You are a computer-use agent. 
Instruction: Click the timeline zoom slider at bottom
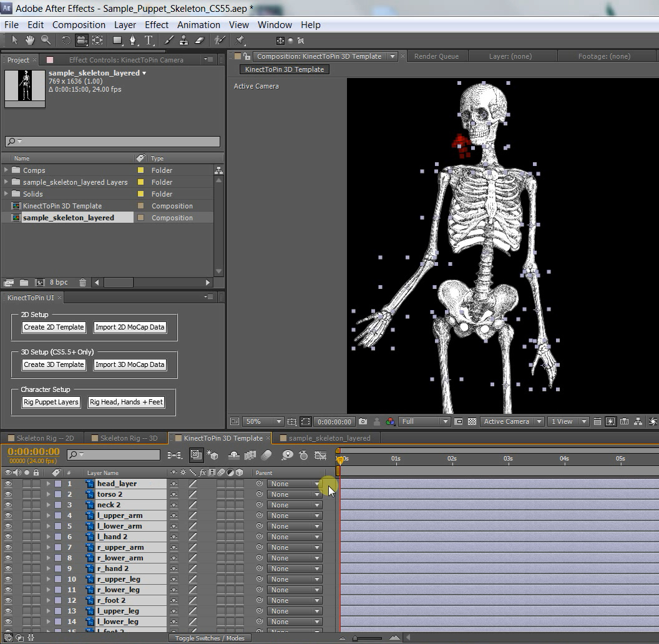pos(369,638)
